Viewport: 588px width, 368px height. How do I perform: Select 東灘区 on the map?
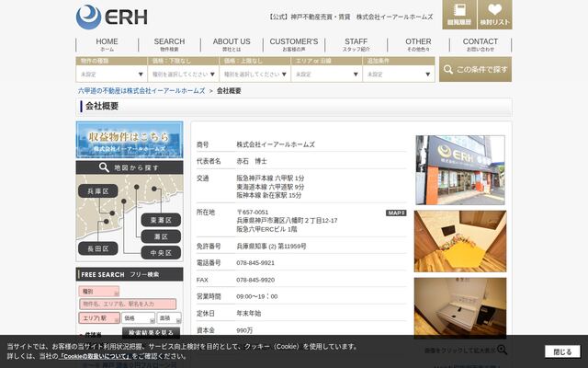click(x=161, y=220)
